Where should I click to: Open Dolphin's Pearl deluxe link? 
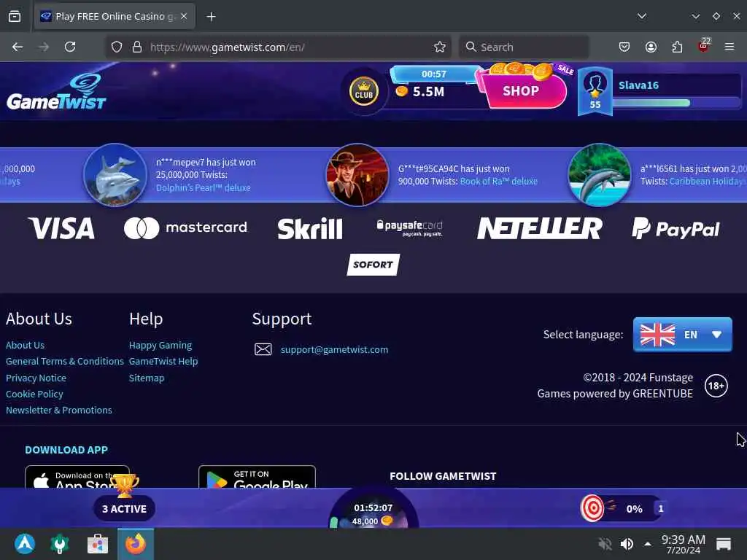click(x=204, y=187)
